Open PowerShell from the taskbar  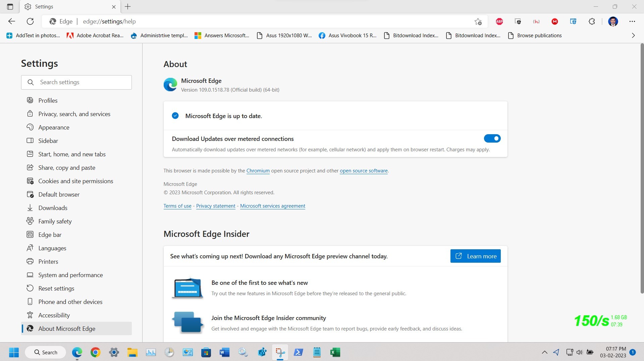pos(298,352)
